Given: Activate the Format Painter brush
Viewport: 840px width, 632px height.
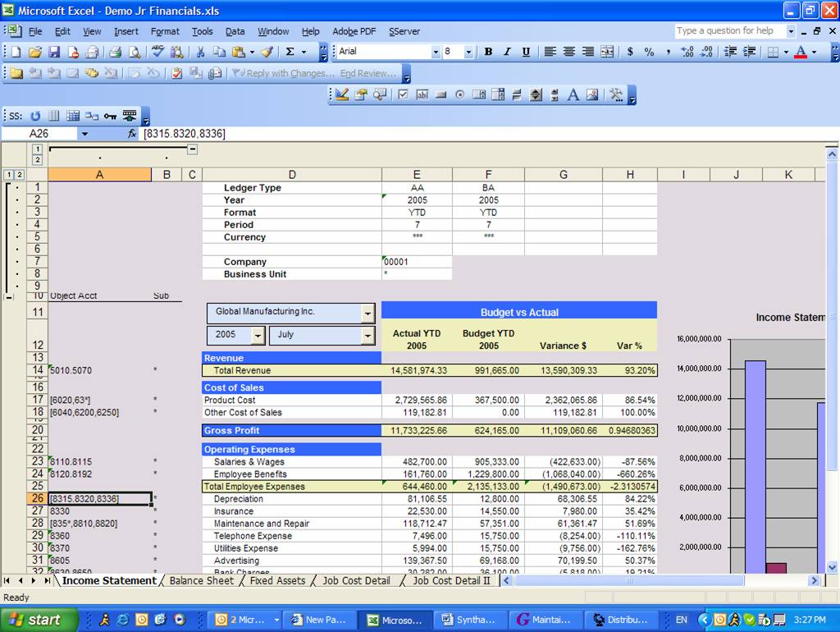Looking at the screenshot, I should click(267, 52).
